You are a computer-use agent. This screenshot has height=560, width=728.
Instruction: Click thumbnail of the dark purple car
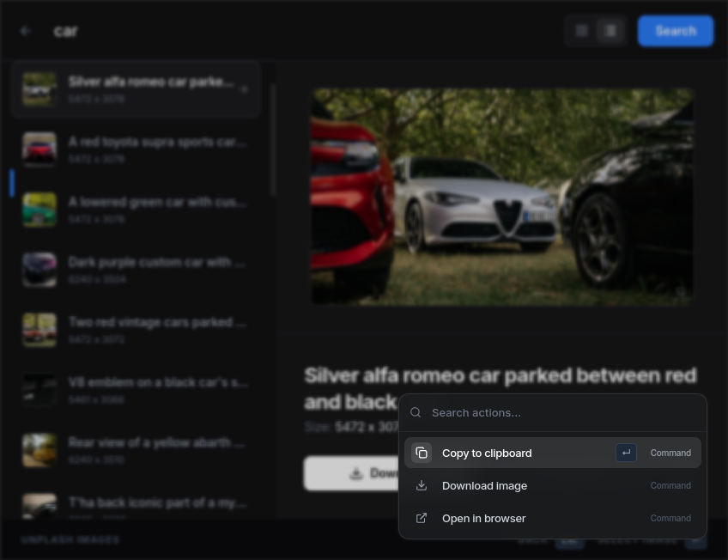click(39, 270)
